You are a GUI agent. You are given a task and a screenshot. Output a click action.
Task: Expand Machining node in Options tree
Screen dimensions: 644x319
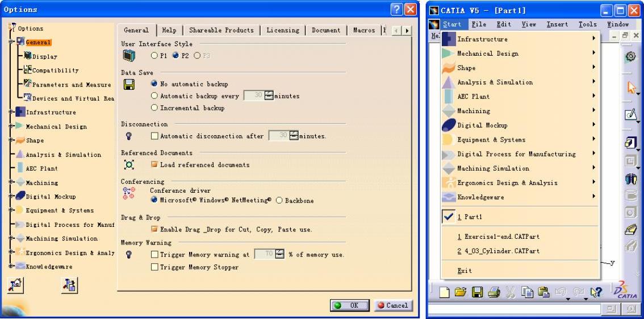[x=11, y=182]
